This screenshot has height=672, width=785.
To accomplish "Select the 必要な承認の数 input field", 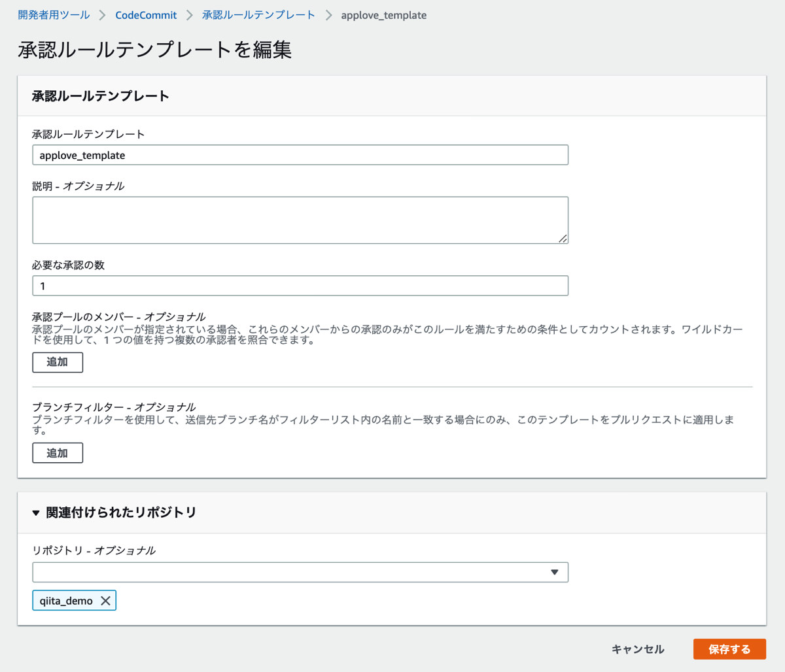I will tap(300, 286).
